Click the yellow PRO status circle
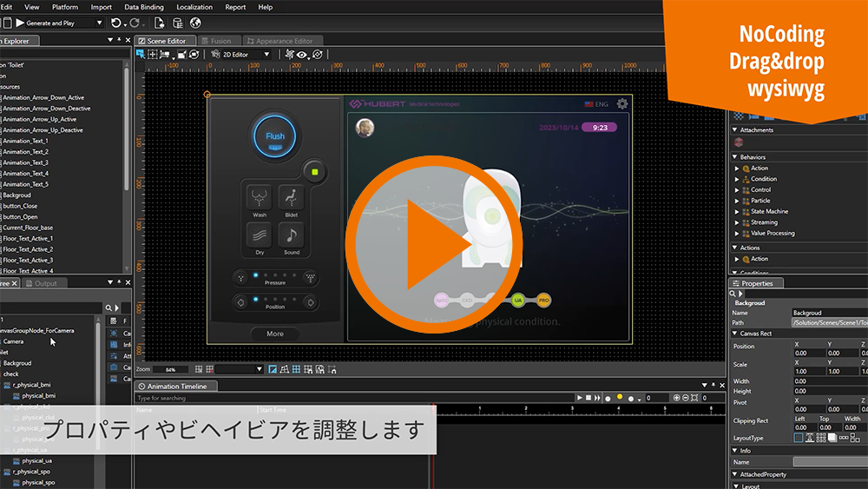Viewport: 868px width, 489px height. pos(543,301)
